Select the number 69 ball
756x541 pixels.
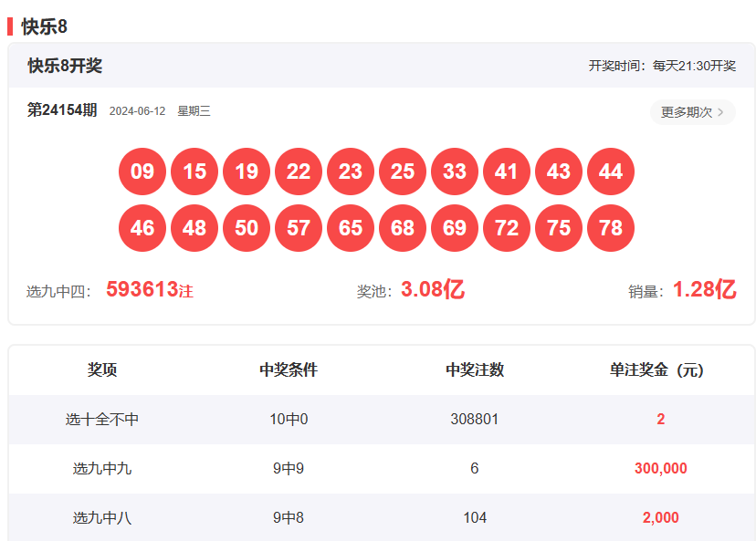tap(455, 228)
